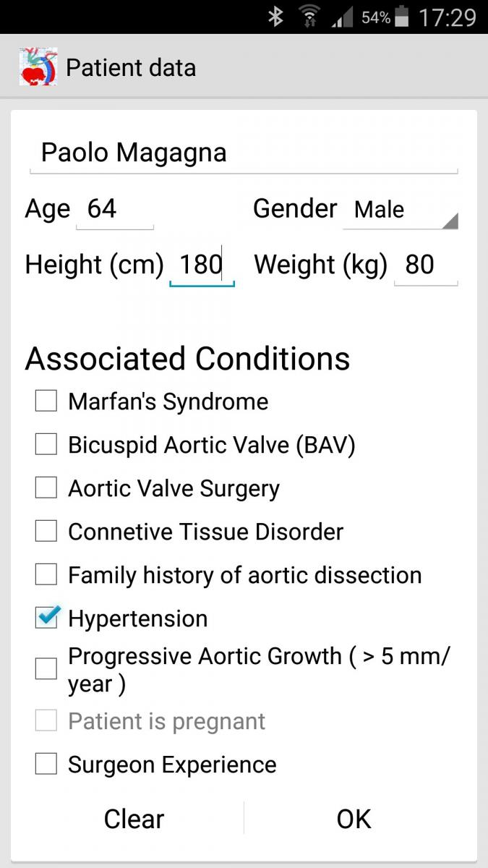Enable Progressive Aortic Growth checkbox
Screen dimensions: 488x868
click(46, 669)
